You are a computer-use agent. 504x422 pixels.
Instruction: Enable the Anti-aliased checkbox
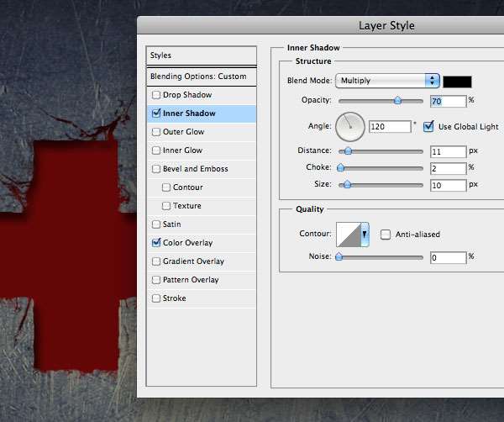pos(386,235)
